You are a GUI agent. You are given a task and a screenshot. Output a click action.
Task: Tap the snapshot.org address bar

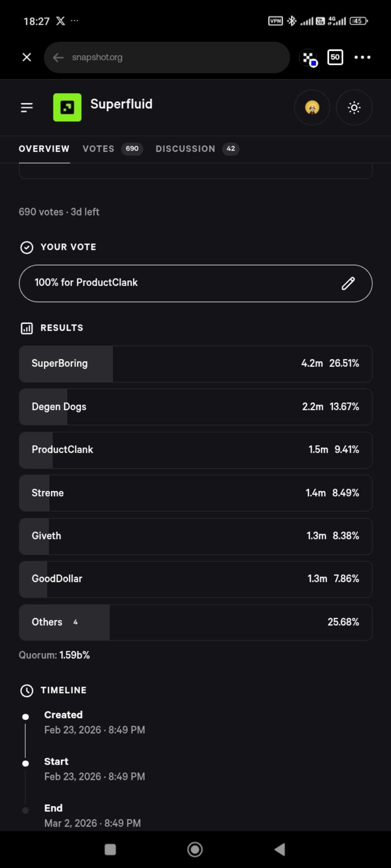click(x=174, y=57)
